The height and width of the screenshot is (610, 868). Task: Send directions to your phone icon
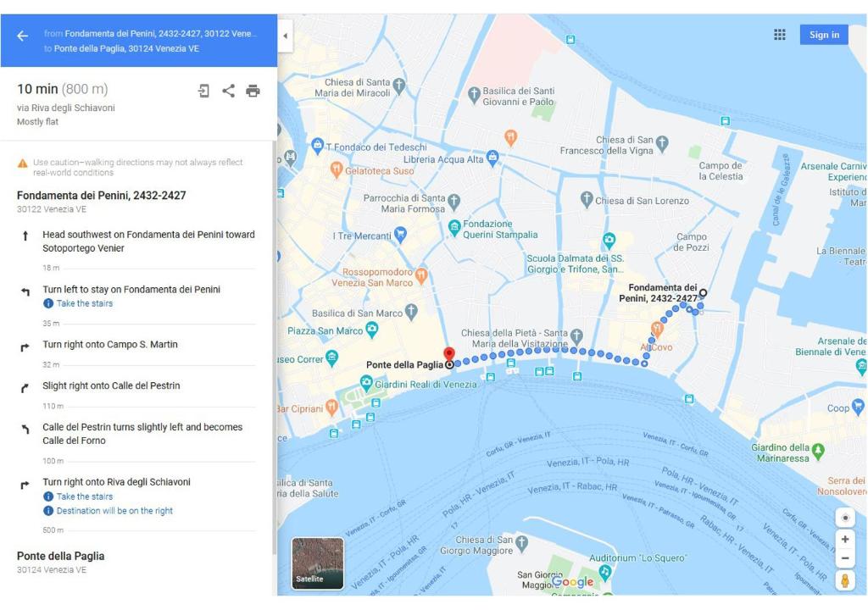tap(204, 91)
